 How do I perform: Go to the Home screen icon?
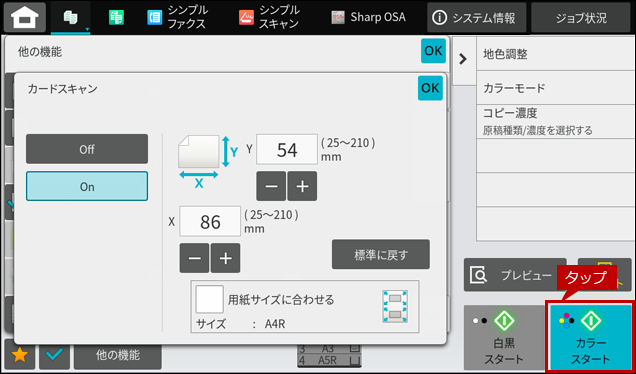pyautogui.click(x=25, y=17)
